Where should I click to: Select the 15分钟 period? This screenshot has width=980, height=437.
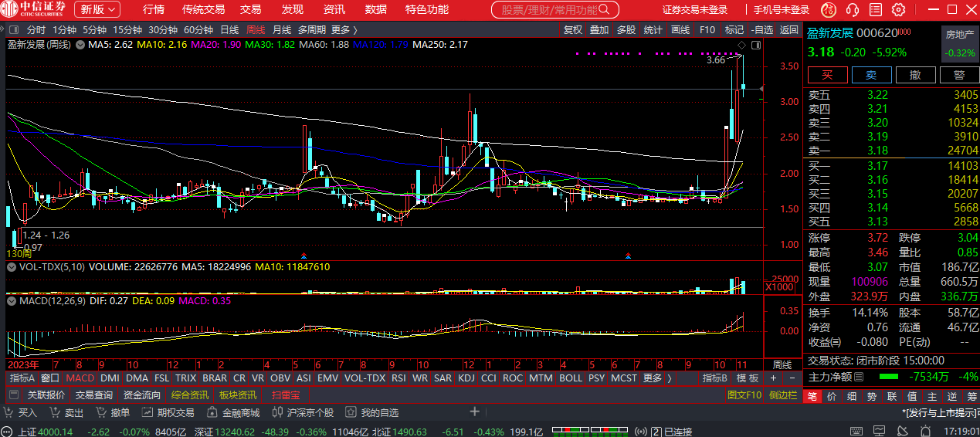click(x=127, y=29)
